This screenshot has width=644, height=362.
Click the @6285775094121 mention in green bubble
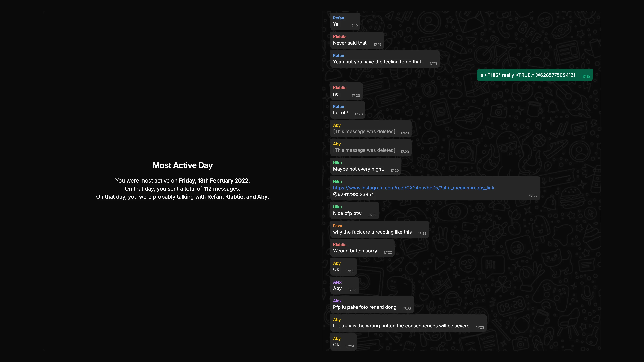coord(555,75)
